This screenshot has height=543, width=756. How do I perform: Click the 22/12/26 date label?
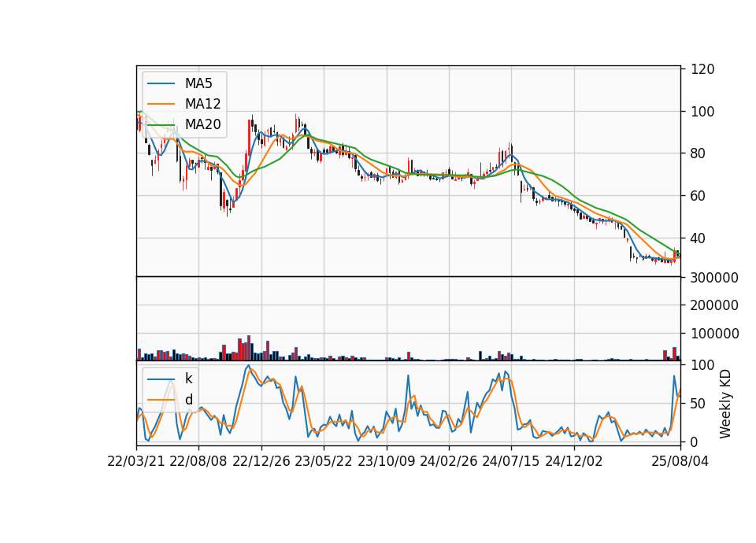(261, 461)
